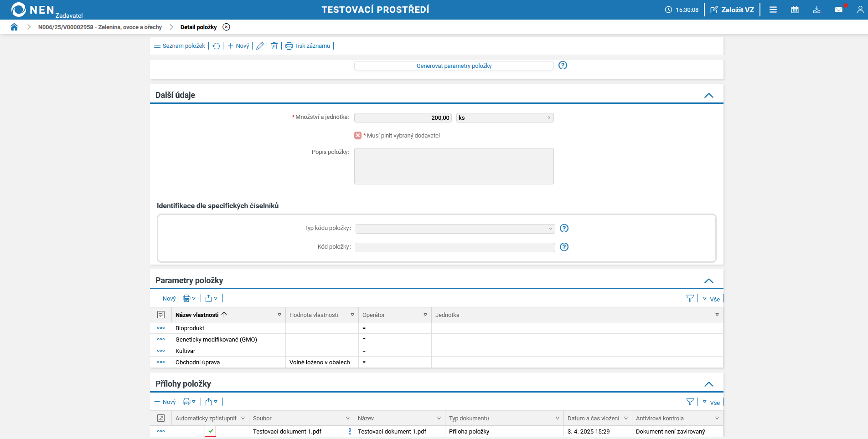Screen dimensions: 868x439
Task: Click the trash delete icon
Action: pos(274,46)
